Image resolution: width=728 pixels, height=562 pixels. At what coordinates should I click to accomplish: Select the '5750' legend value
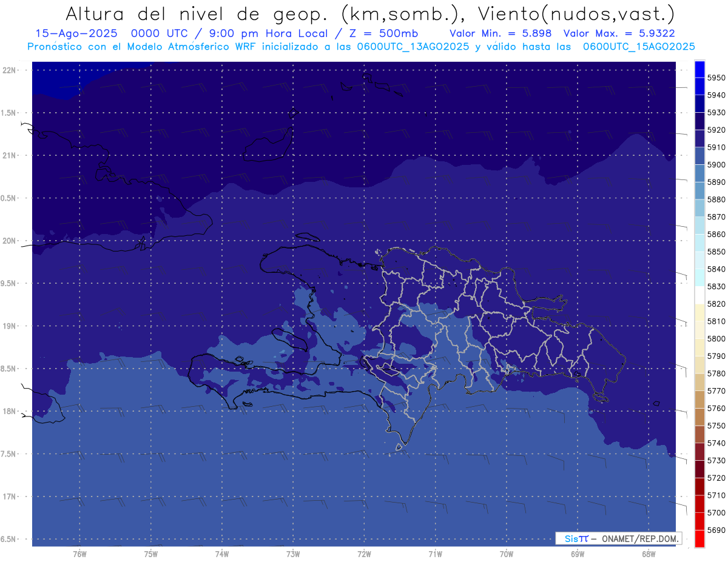[x=717, y=426]
